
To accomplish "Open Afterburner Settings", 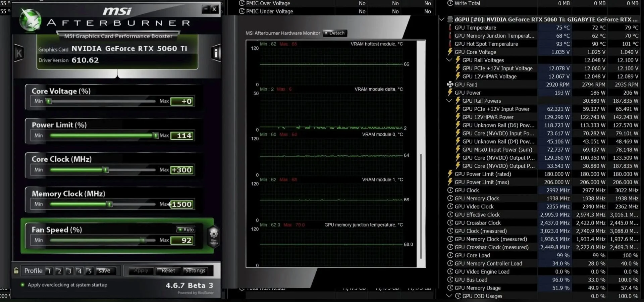I will [195, 271].
